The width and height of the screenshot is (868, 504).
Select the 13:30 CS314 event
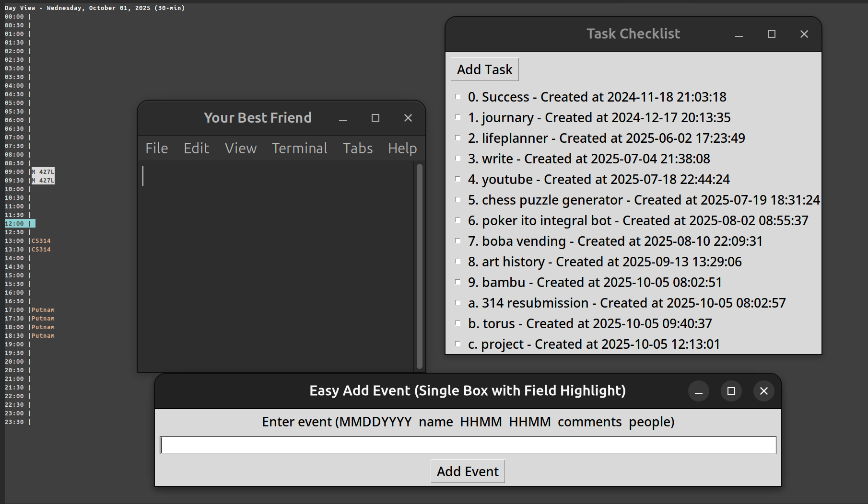pos(41,250)
